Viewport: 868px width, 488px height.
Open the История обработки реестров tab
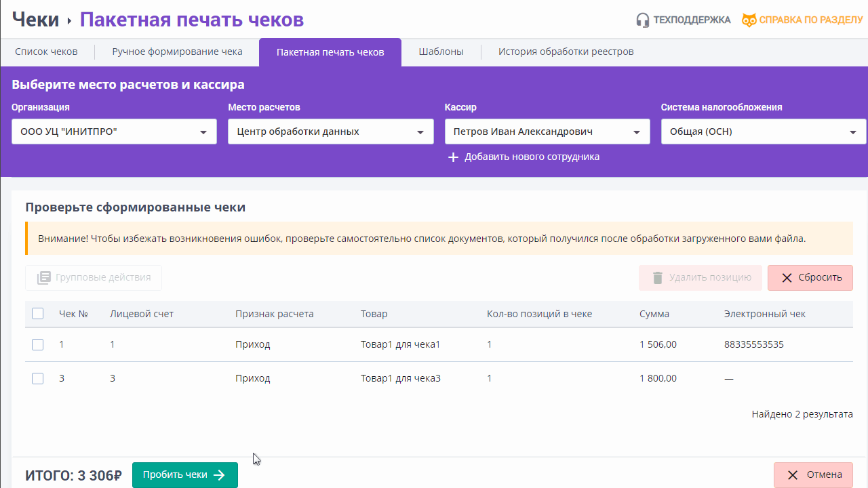tap(566, 52)
